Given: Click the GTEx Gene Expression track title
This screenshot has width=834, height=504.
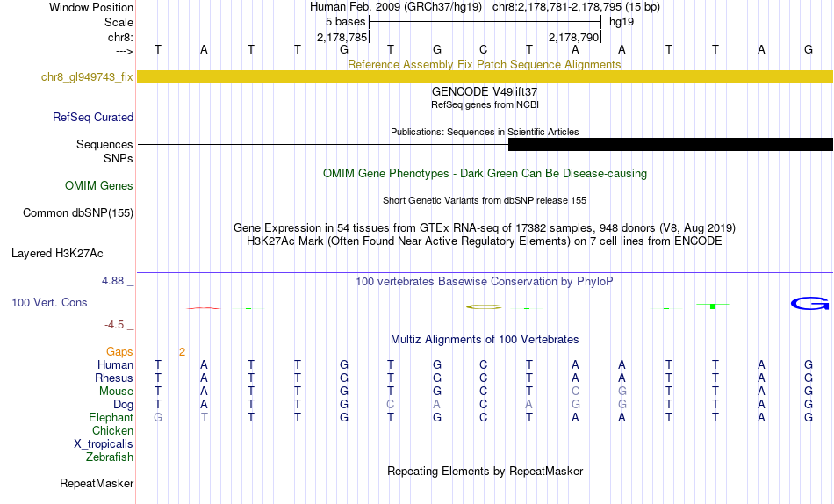Looking at the screenshot, I should 485,227.
